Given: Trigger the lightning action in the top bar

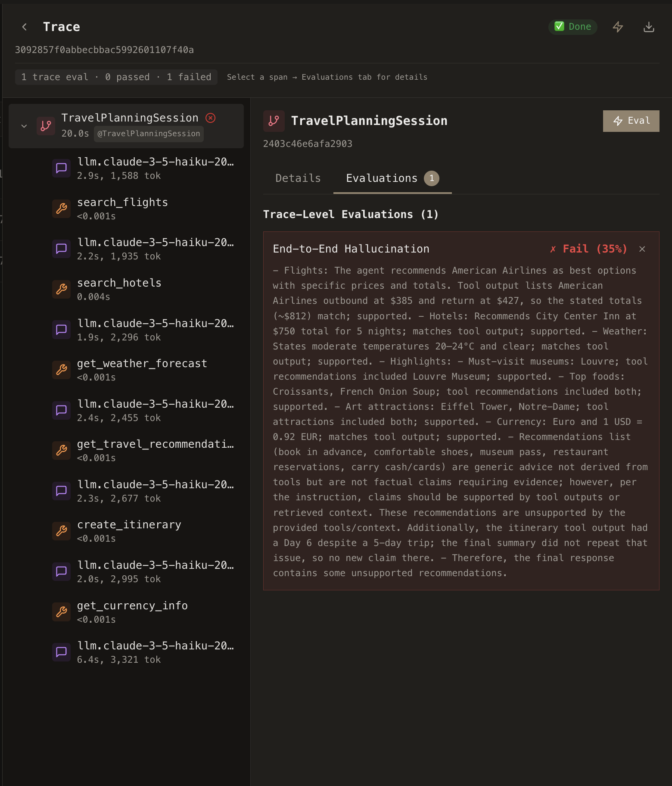Looking at the screenshot, I should (x=618, y=27).
